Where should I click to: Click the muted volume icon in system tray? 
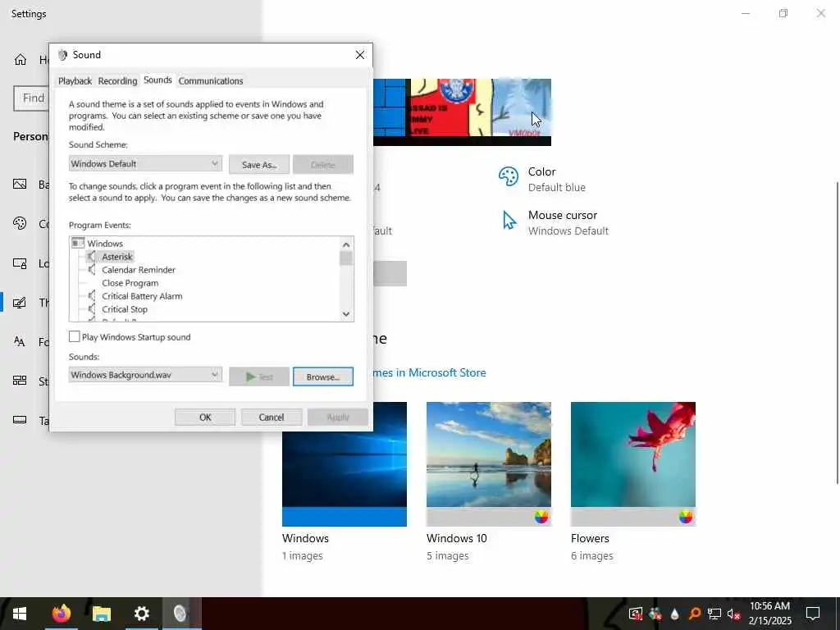(x=733, y=614)
